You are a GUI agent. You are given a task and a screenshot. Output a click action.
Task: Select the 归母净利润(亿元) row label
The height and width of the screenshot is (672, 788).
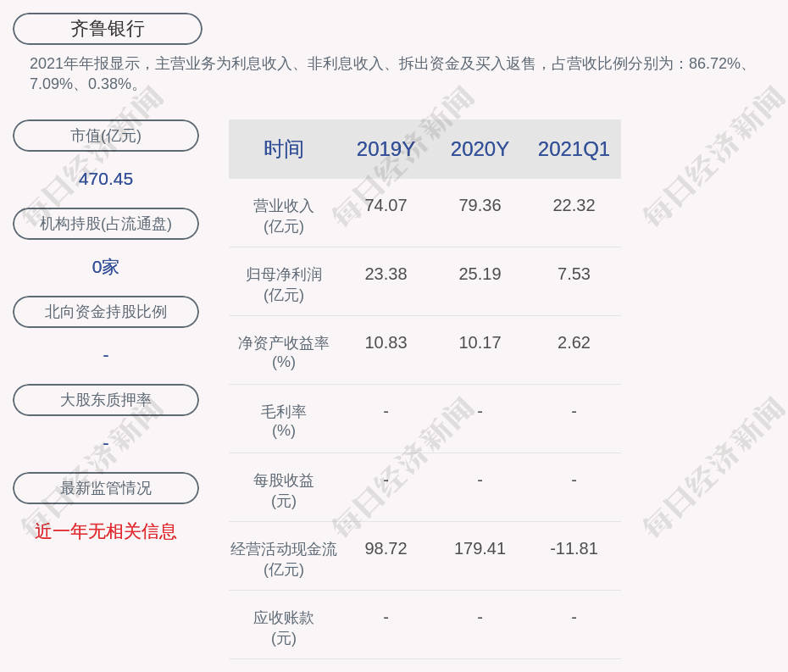pos(284,285)
